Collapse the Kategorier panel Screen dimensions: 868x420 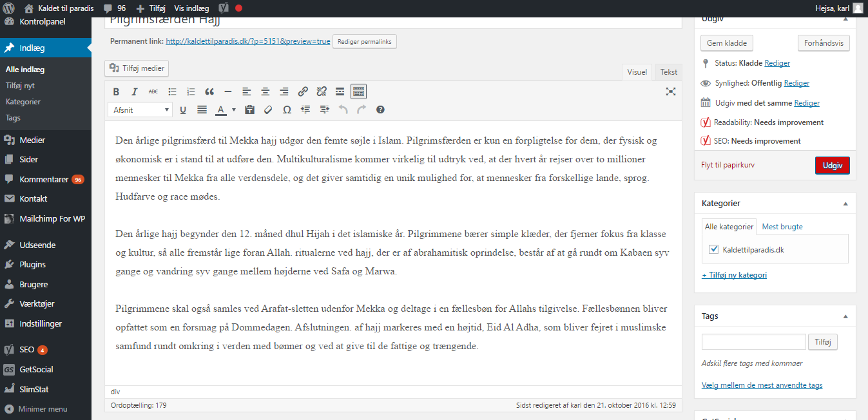click(x=845, y=204)
